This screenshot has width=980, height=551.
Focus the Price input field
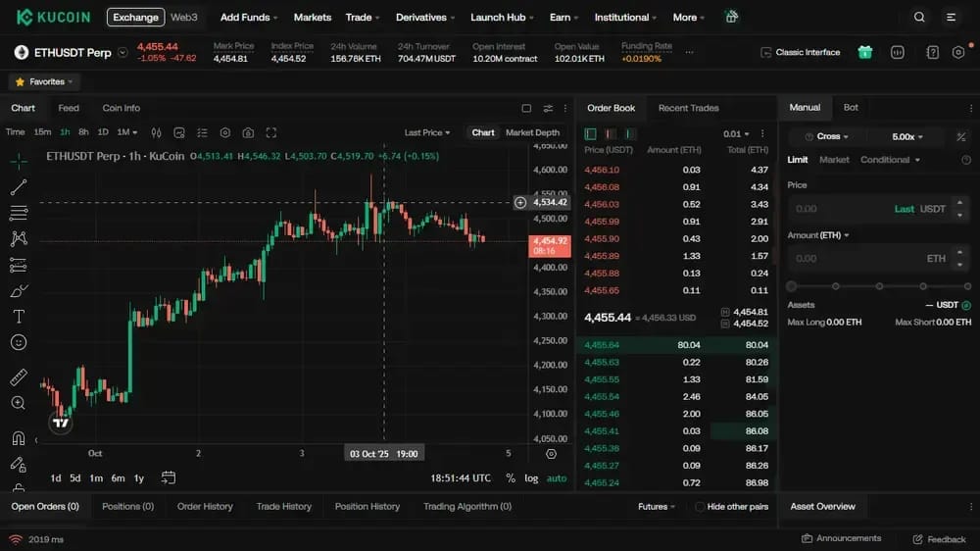click(x=879, y=209)
